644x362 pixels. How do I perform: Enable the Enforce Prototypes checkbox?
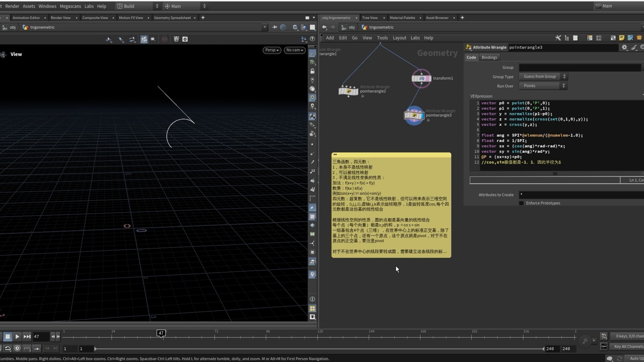point(521,203)
